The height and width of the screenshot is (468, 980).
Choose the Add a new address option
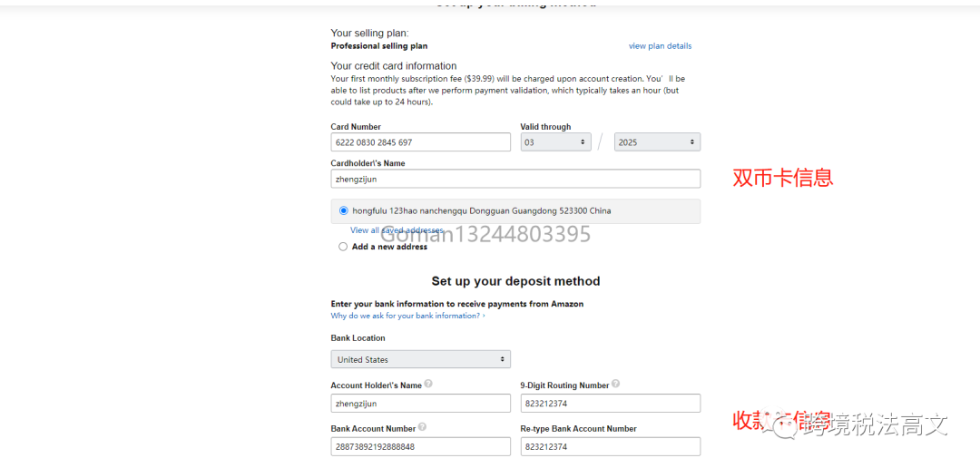tap(343, 247)
